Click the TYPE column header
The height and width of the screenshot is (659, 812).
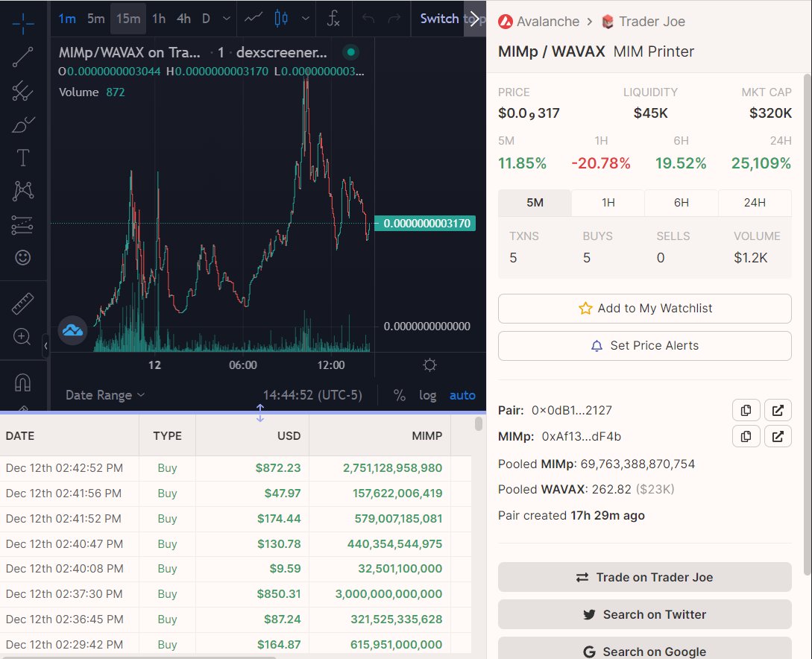(x=167, y=436)
